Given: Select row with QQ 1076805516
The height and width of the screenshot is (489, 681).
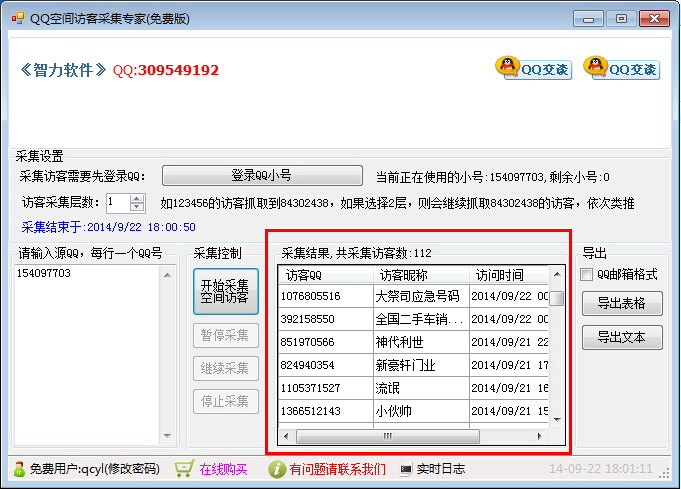Looking at the screenshot, I should coord(413,296).
